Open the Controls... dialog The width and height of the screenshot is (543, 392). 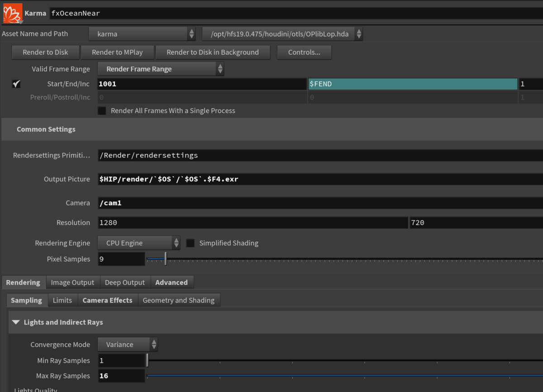point(304,52)
